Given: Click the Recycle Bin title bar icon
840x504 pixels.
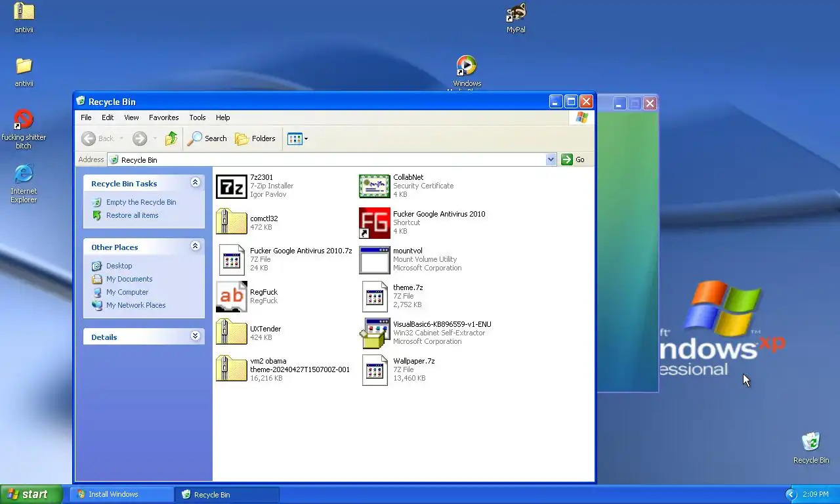Looking at the screenshot, I should [x=81, y=101].
